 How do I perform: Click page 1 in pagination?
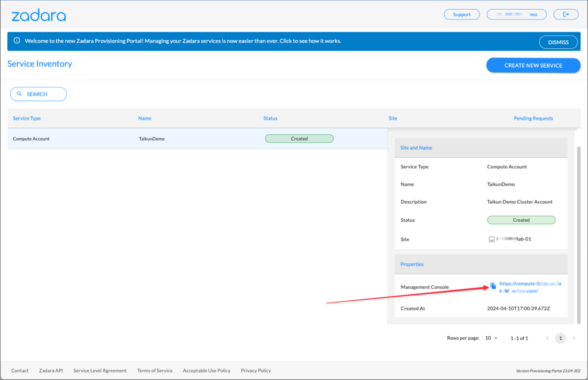point(560,338)
